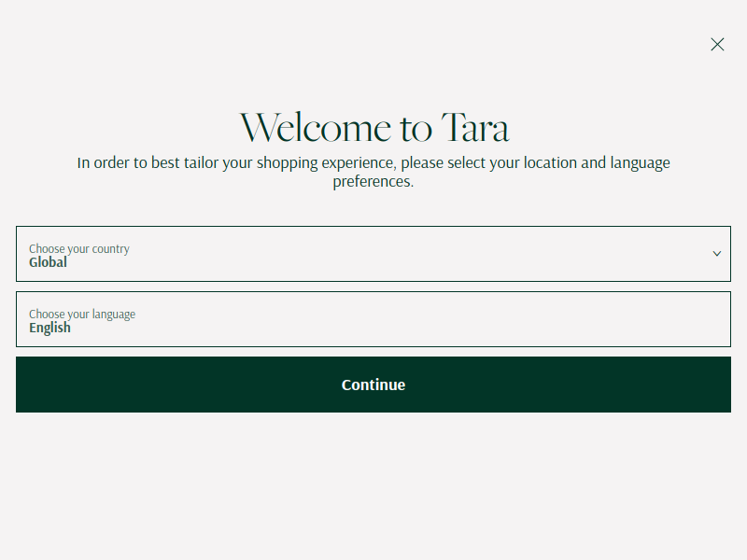Click the word "Tara" in the title
The width and height of the screenshot is (747, 560).
point(475,127)
